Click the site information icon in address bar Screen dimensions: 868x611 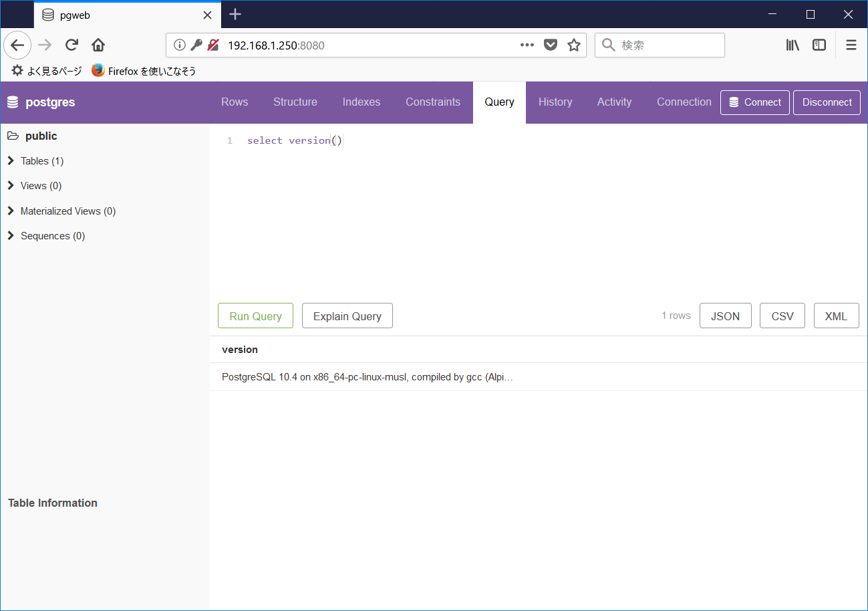[x=179, y=45]
